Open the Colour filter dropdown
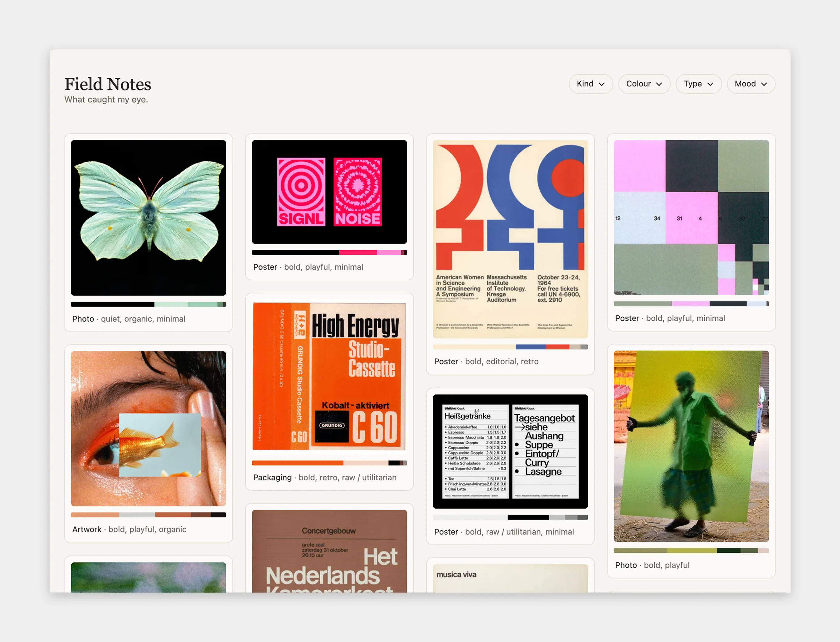 644,84
